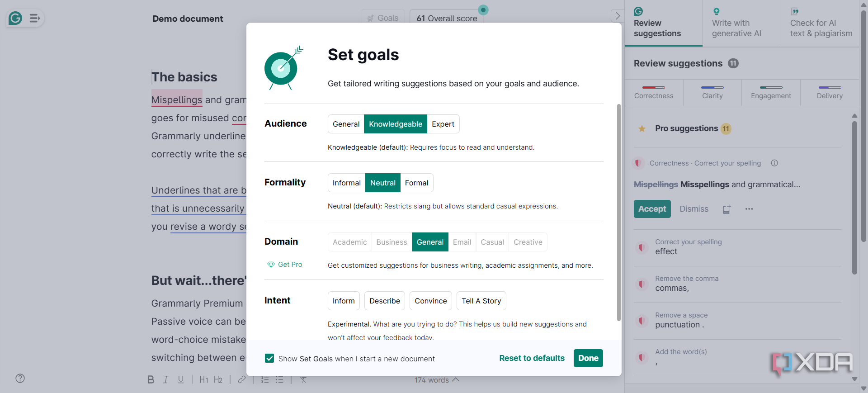Apply Heading 2 style
Image resolution: width=868 pixels, height=393 pixels.
tap(218, 379)
